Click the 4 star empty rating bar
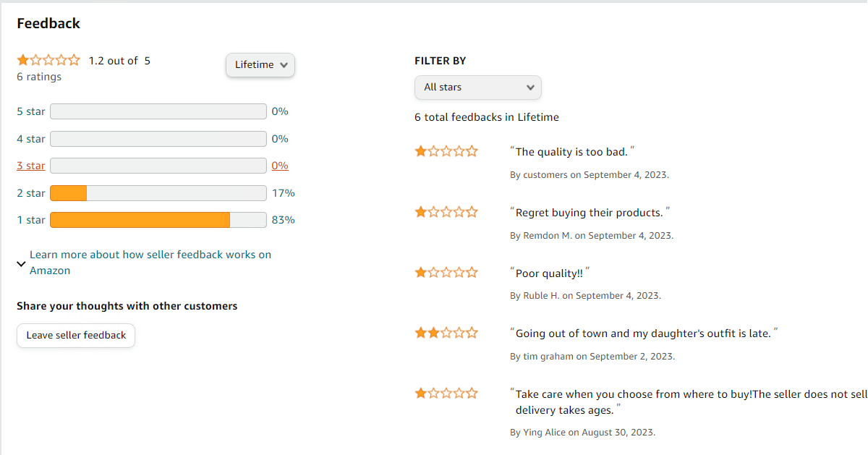 [x=158, y=139]
